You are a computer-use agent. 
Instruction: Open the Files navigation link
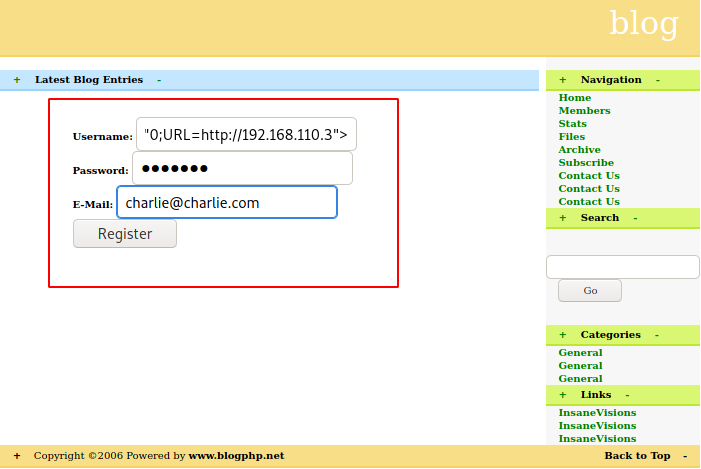tap(572, 137)
